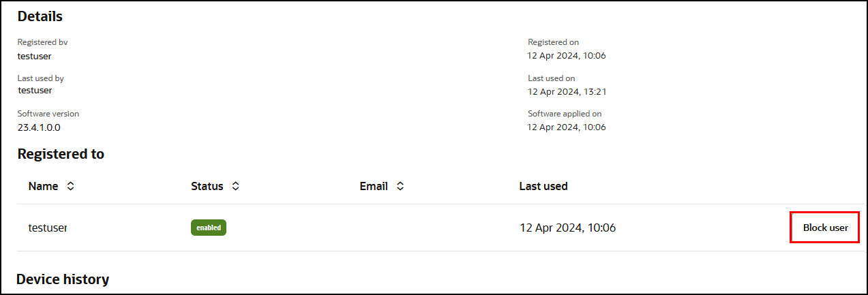Click the Block user button
Image resolution: width=868 pixels, height=295 pixels.
pos(825,228)
